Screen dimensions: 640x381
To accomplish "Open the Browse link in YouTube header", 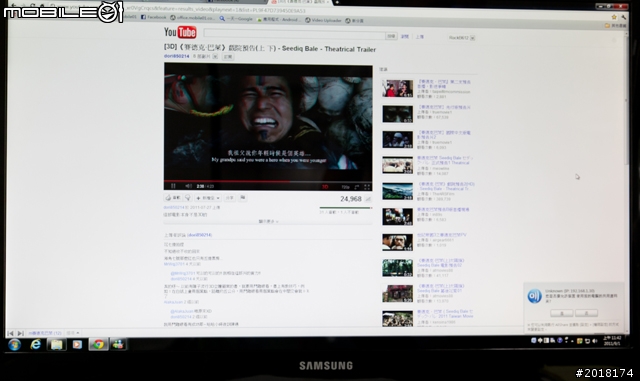I will 405,36.
